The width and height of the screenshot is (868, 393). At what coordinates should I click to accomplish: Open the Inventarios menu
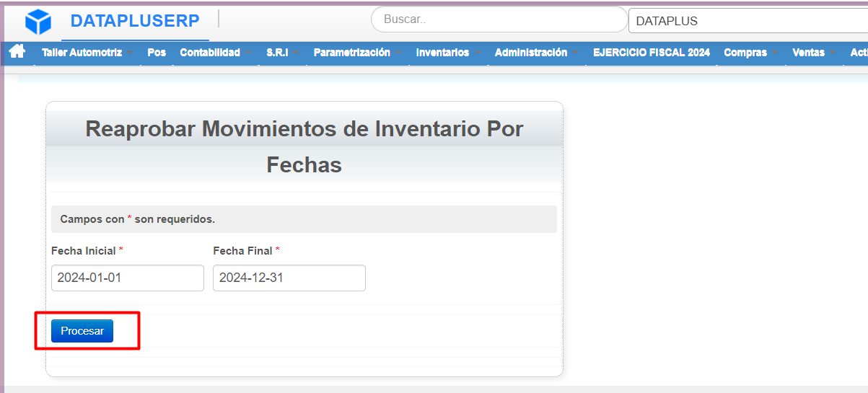448,53
